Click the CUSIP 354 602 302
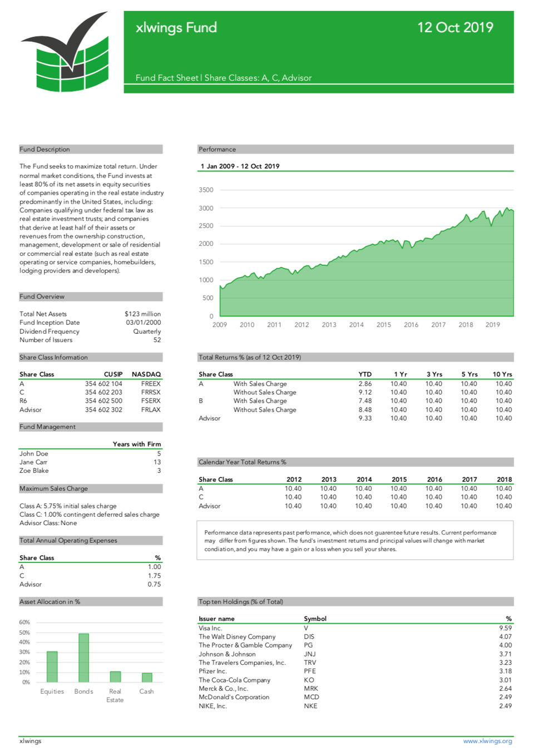Viewport: 534px width, 756px height. (x=103, y=409)
